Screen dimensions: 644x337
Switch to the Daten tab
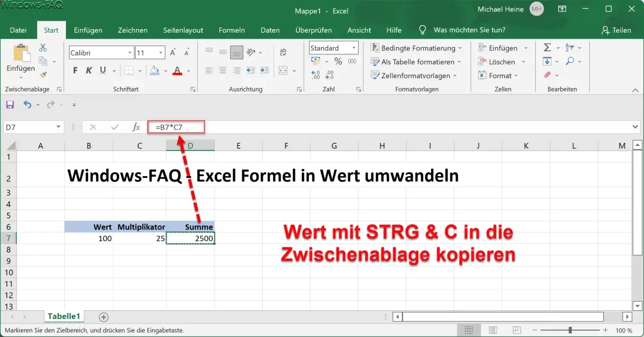pos(270,30)
